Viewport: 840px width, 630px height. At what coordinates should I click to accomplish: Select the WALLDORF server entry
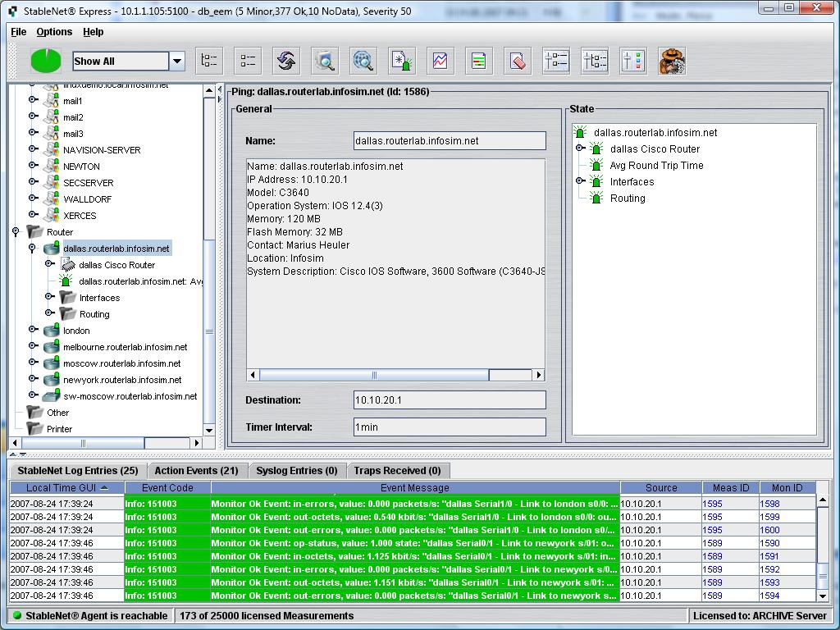coord(87,199)
